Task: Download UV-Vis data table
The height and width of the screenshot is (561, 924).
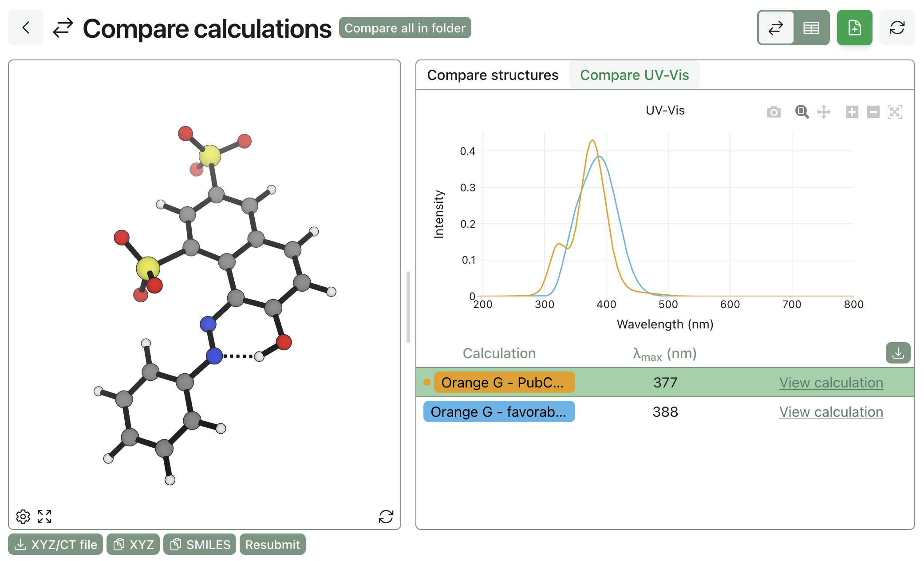Action: tap(898, 353)
